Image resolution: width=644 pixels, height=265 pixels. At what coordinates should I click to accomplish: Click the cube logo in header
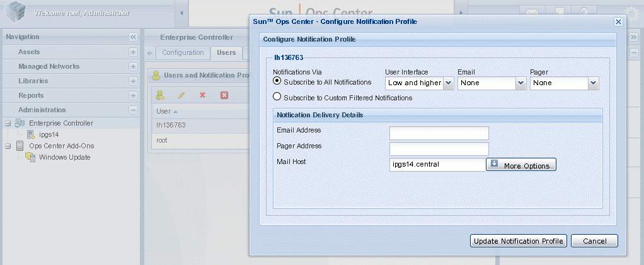click(16, 12)
